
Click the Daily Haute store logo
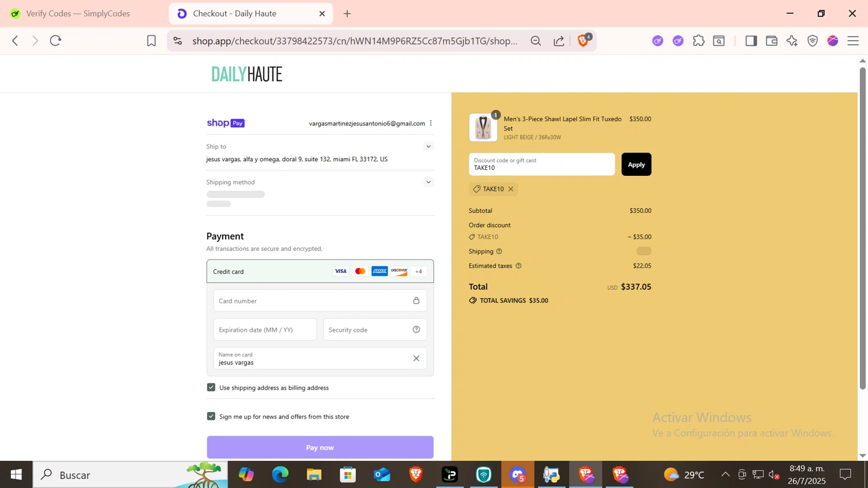247,74
